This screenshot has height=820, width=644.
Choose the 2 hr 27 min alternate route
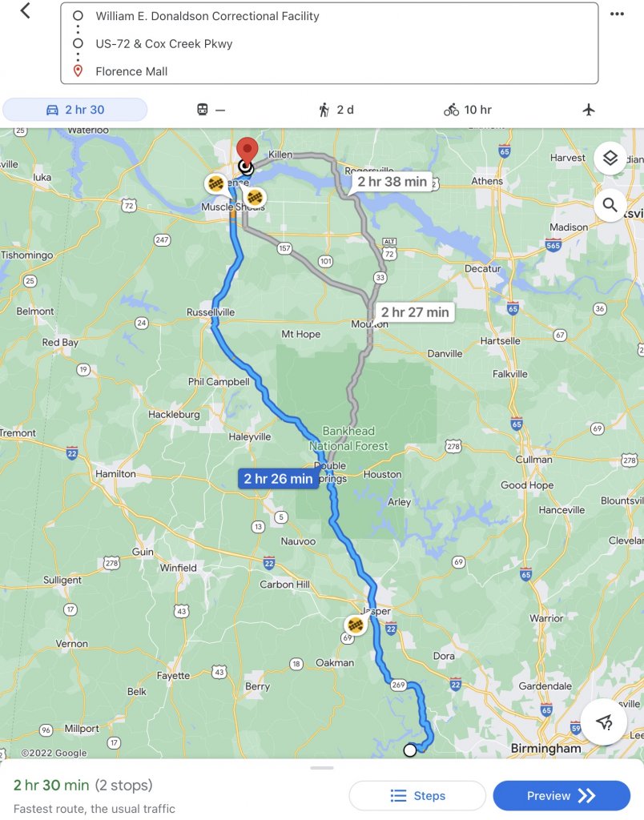[415, 312]
